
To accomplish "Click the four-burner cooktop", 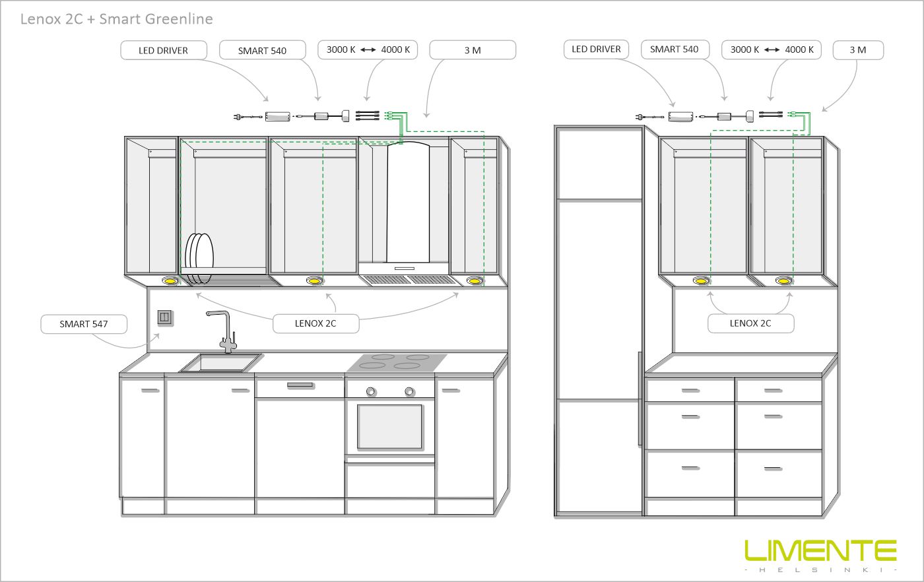I will click(397, 362).
